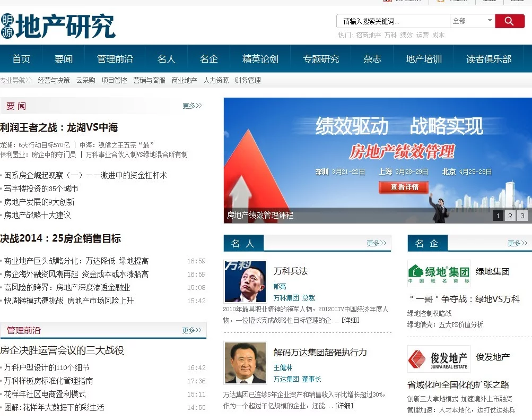Open 商业地产 professional navigation link
Image resolution: width=532 pixels, height=420 pixels.
click(x=184, y=80)
